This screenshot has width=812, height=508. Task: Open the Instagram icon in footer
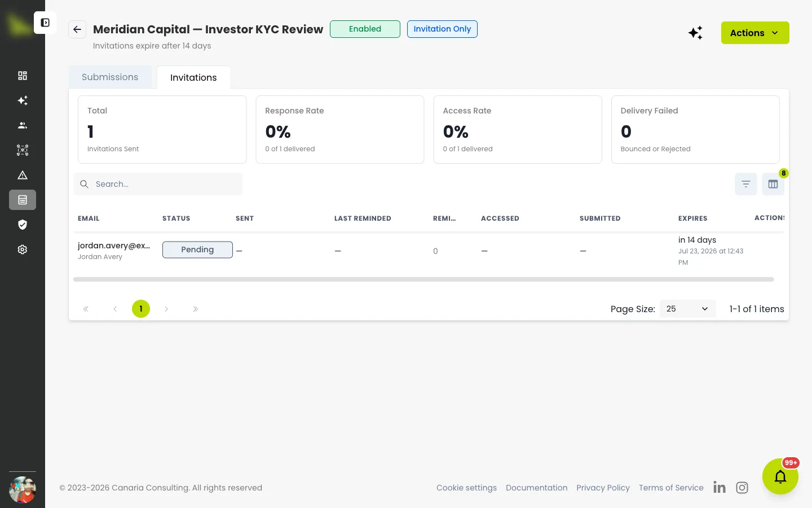[x=742, y=488]
